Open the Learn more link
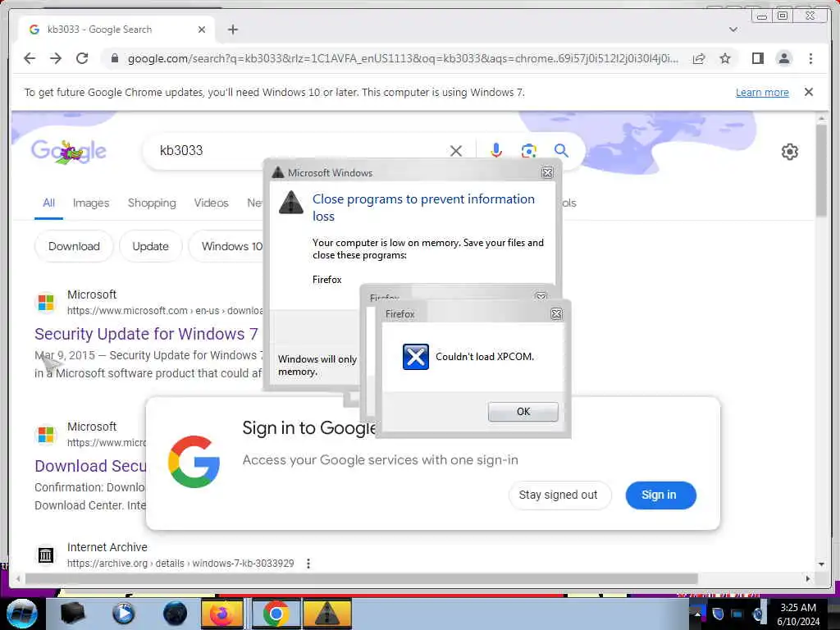The width and height of the screenshot is (840, 630). coord(762,92)
